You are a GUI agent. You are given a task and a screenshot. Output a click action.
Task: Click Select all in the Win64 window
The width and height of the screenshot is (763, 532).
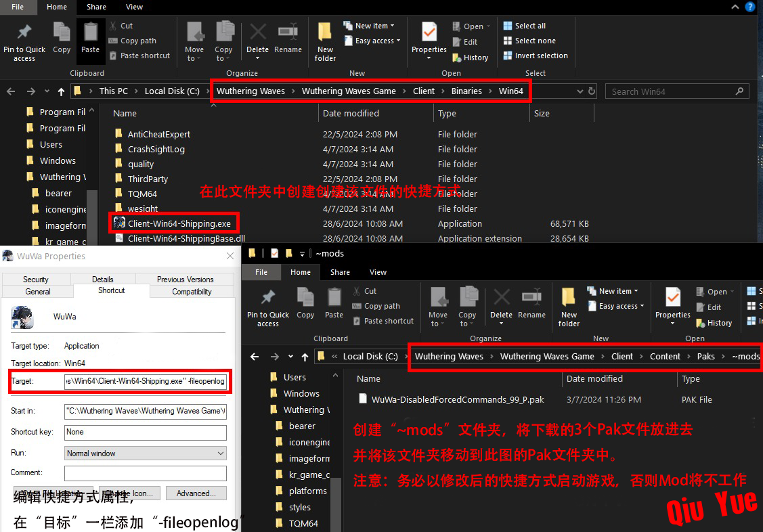click(525, 26)
